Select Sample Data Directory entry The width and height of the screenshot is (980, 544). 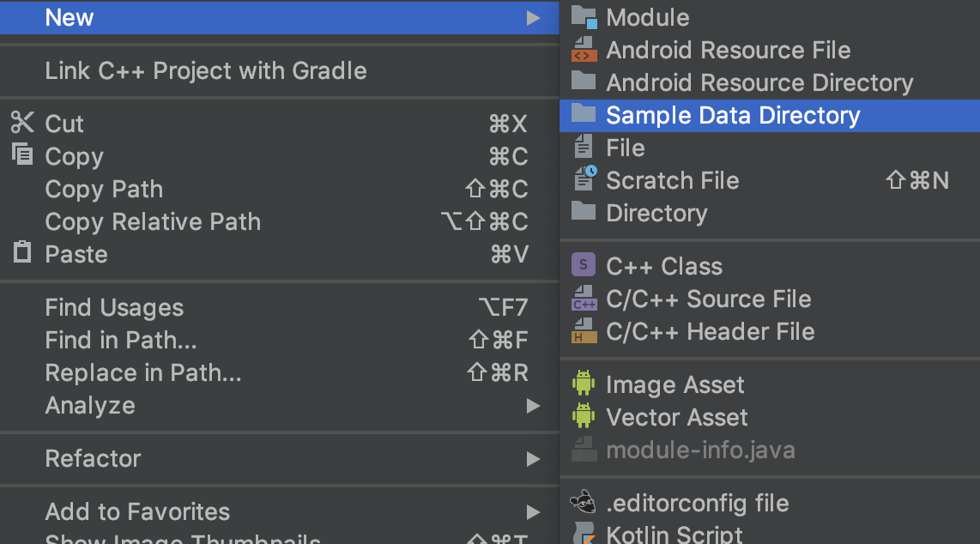(733, 115)
